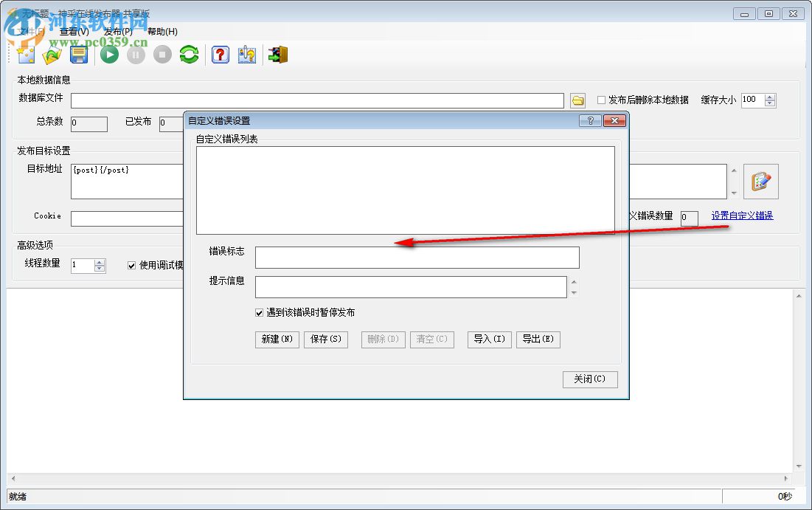Click the 线程数量 value field showing 1
812x510 pixels.
click(x=83, y=266)
